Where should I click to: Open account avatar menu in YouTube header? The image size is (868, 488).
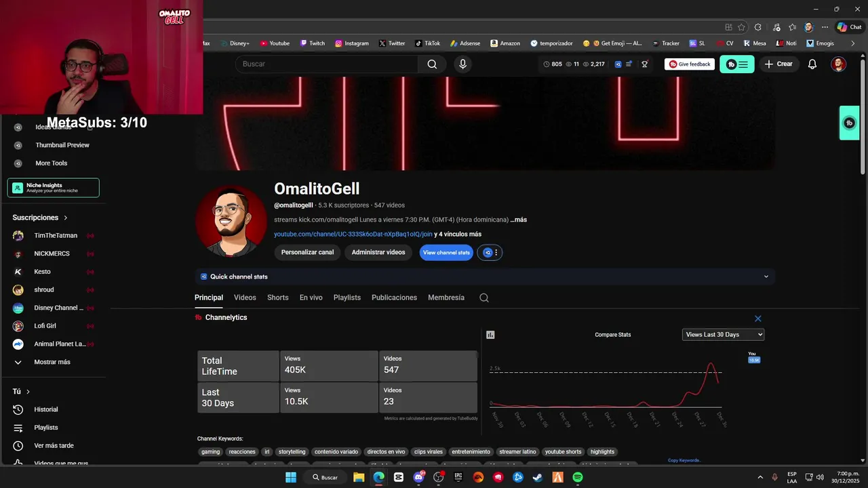[839, 64]
